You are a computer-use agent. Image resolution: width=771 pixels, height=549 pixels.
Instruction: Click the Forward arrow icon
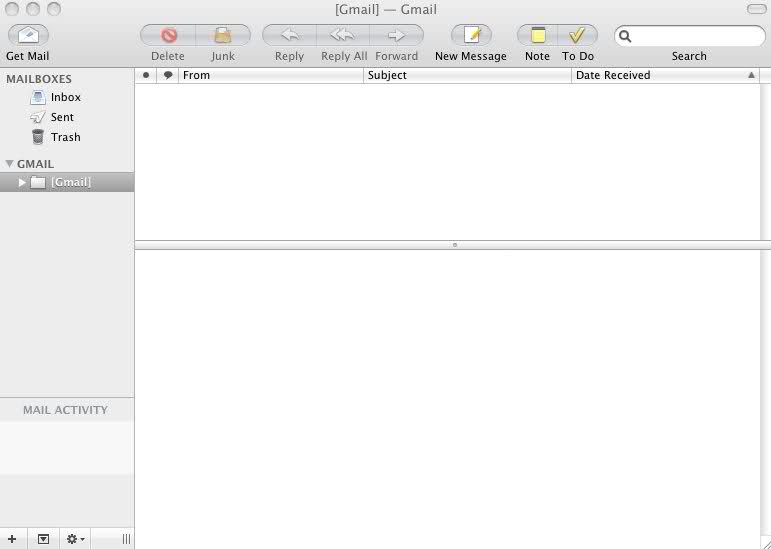[x=396, y=35]
